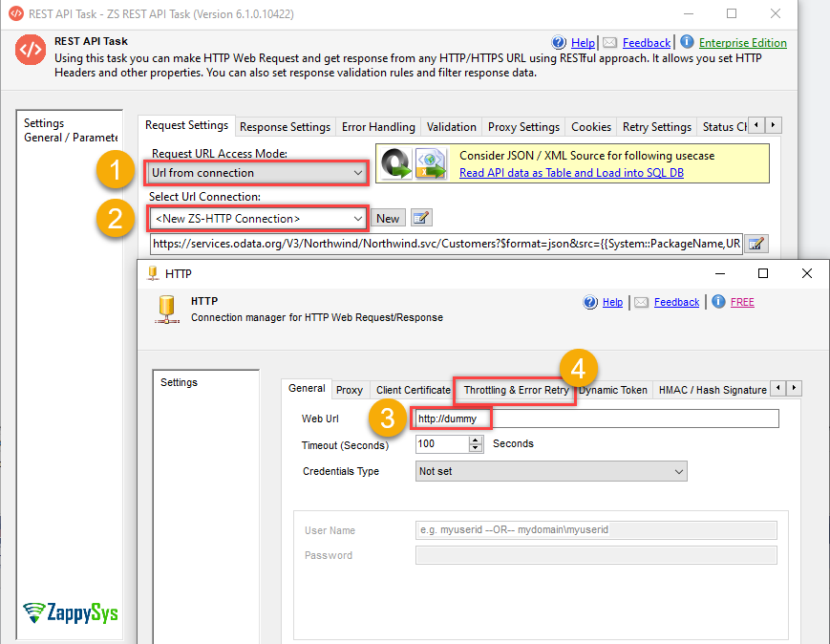Image resolution: width=830 pixels, height=644 pixels.
Task: Click the Web Url input field
Action: (x=596, y=419)
